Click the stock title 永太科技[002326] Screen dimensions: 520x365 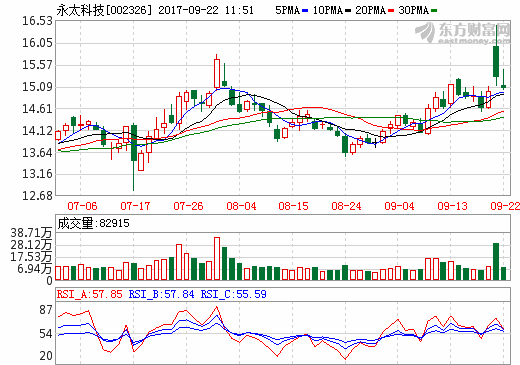[104, 10]
